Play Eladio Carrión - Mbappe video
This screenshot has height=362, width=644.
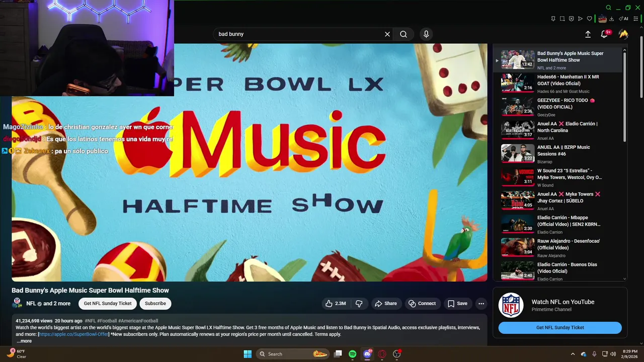[557, 224]
